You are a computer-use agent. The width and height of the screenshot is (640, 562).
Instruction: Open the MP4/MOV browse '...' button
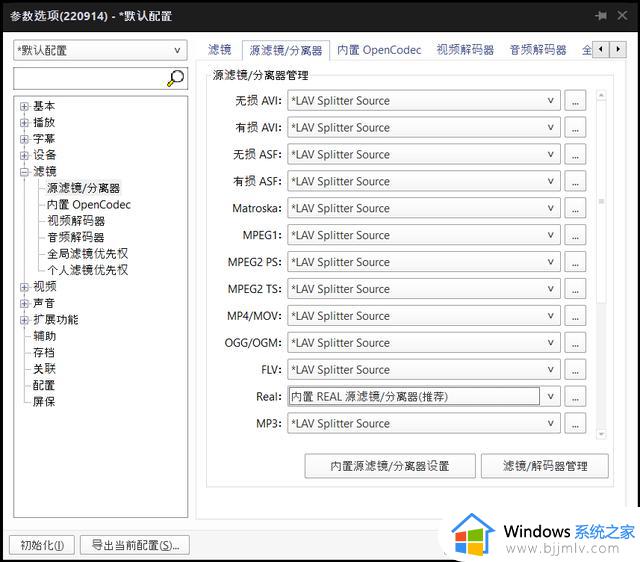575,316
